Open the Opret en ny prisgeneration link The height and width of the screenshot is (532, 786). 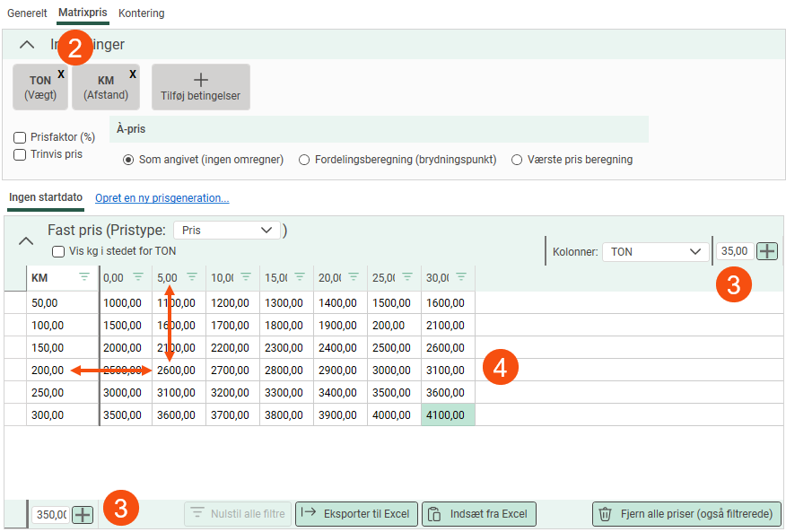pos(162,198)
